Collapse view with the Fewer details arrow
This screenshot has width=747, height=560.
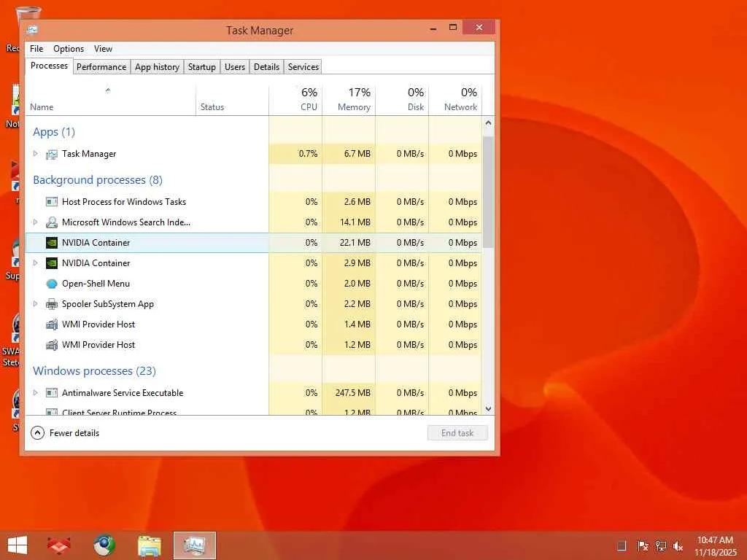(x=38, y=433)
